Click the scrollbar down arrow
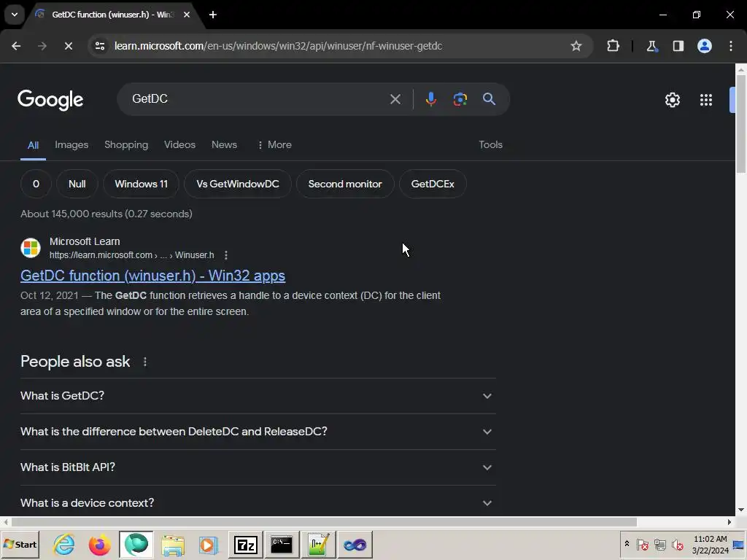Screen dimensions: 747x560 click(741, 510)
